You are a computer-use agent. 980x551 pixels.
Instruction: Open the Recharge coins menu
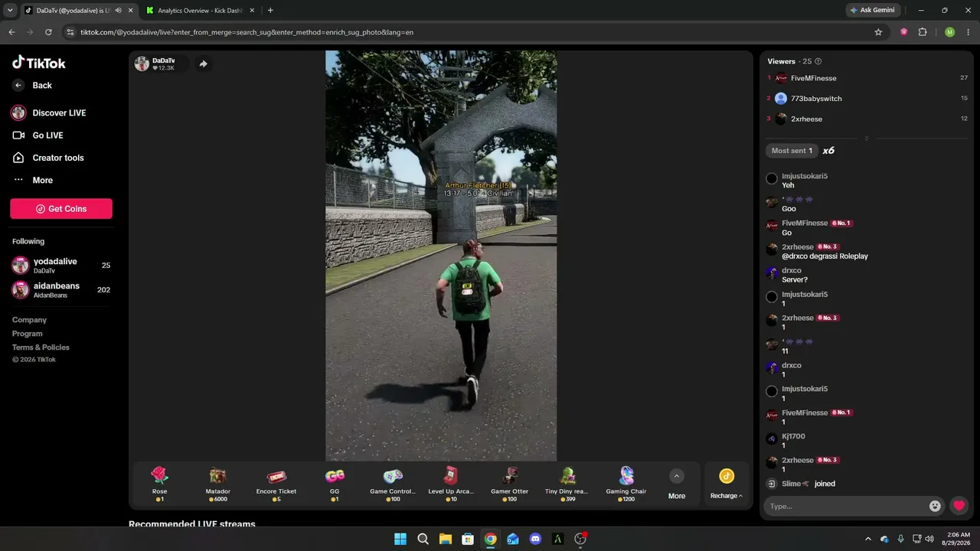pyautogui.click(x=727, y=484)
